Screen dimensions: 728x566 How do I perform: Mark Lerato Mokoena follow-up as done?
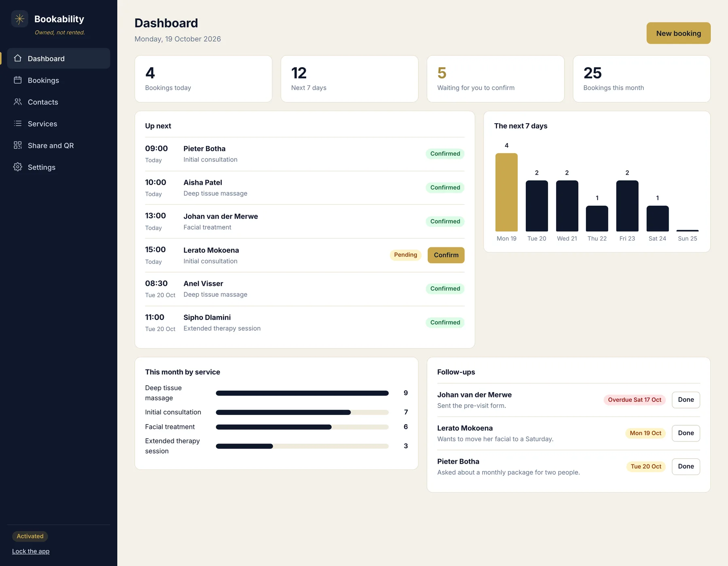point(686,433)
